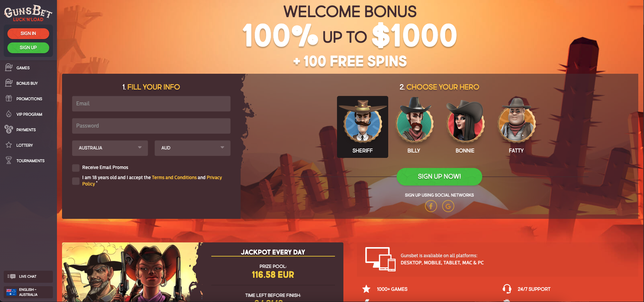Open the AUD currency dropdown
This screenshot has height=302, width=644.
pyautogui.click(x=192, y=148)
